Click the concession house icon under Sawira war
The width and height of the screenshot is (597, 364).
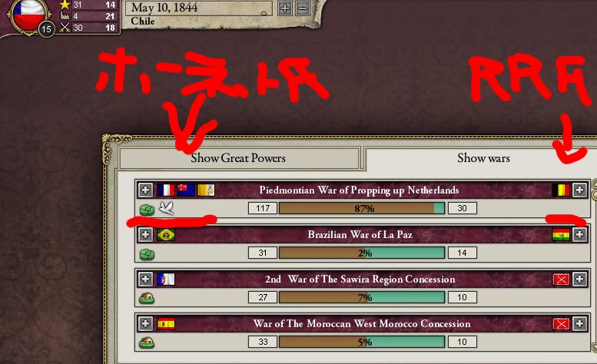(x=147, y=299)
